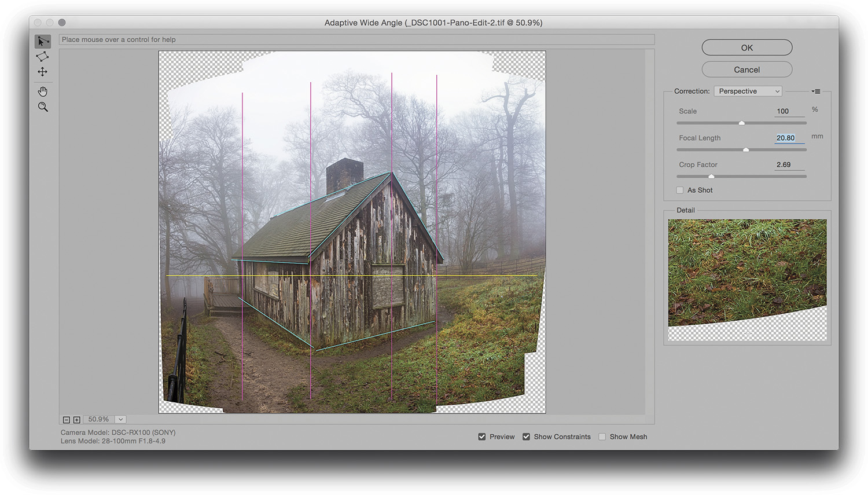Screen dimensions: 868x495
Task: Click the Scale value field 100
Action: pos(789,111)
